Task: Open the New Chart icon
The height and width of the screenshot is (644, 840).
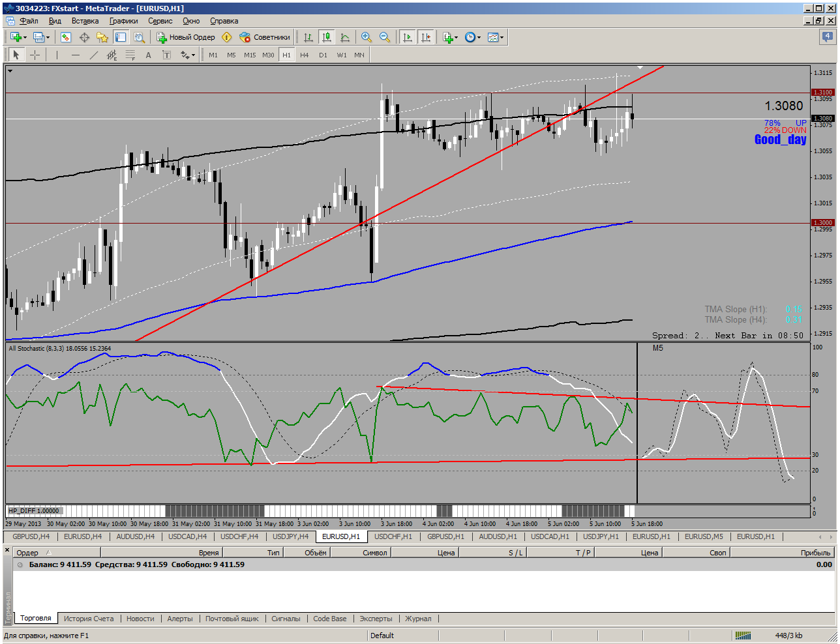Action: [x=16, y=37]
